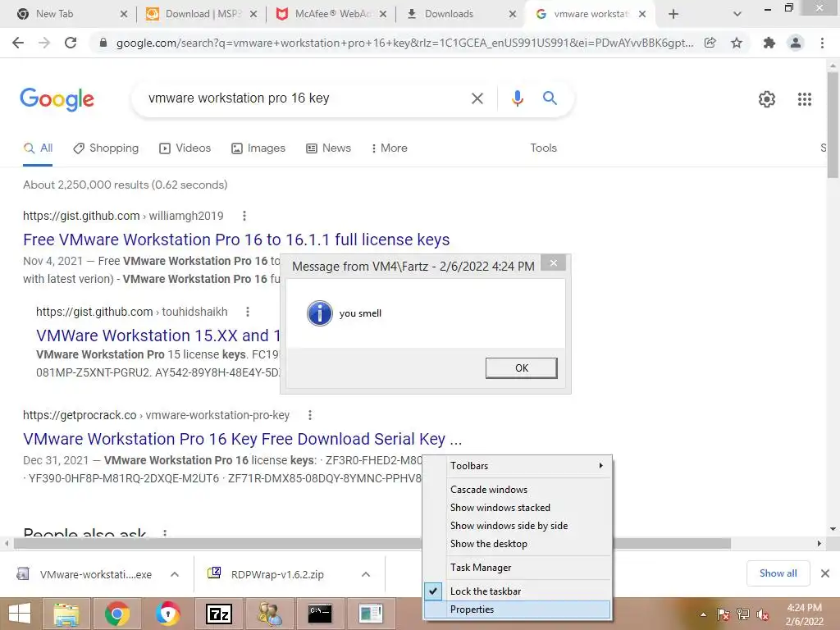Open Free VMware Workstation Pro 16 license keys result
840x630 pixels.
236,240
